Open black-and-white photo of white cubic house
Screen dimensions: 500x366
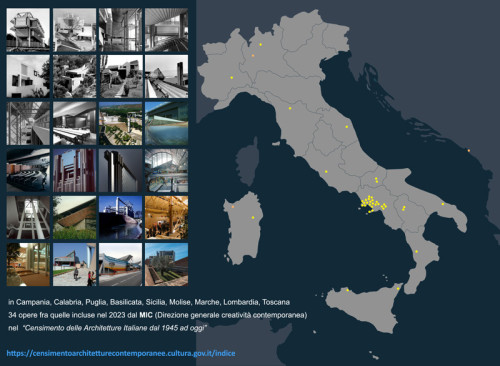[x=28, y=77]
